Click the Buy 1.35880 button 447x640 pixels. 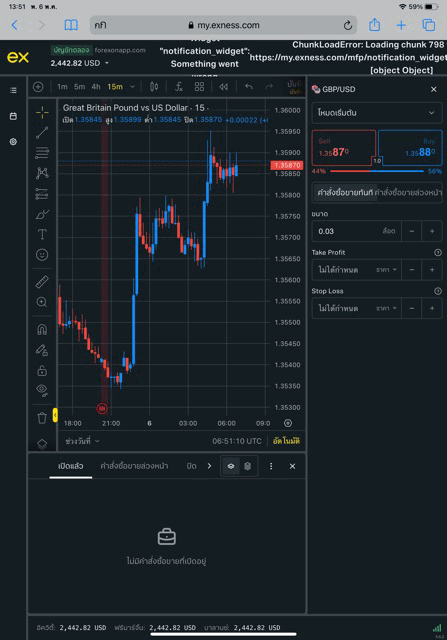click(410, 147)
